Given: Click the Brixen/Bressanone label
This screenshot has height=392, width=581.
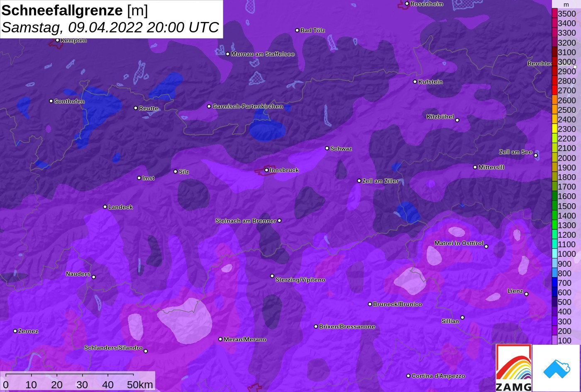Looking at the screenshot, I should coord(347,326).
